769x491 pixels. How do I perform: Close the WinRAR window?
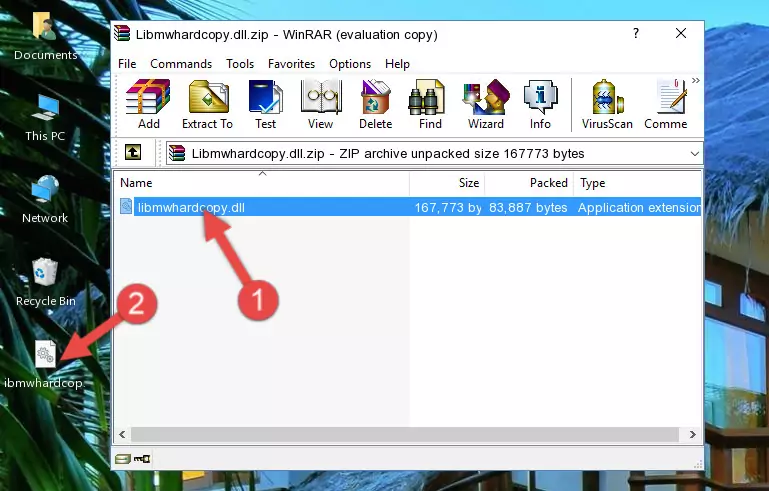coord(681,33)
